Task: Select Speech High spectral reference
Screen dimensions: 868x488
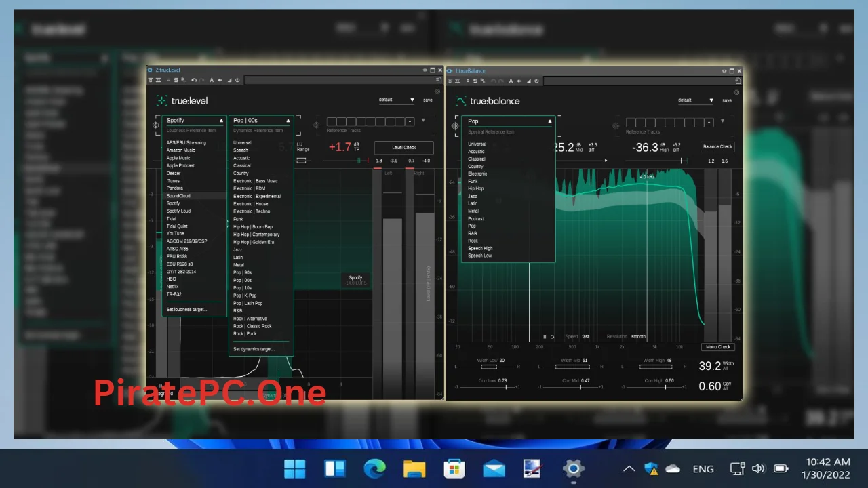Action: click(480, 249)
